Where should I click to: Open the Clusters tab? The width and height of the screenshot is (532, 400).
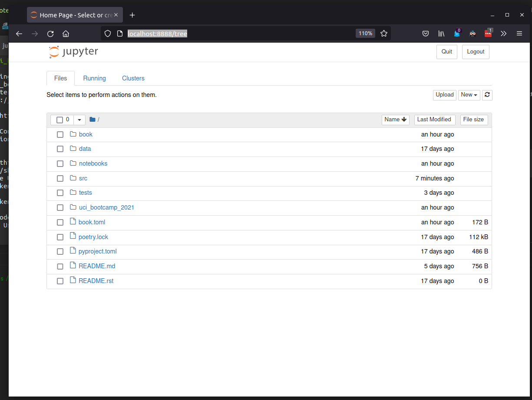(133, 78)
